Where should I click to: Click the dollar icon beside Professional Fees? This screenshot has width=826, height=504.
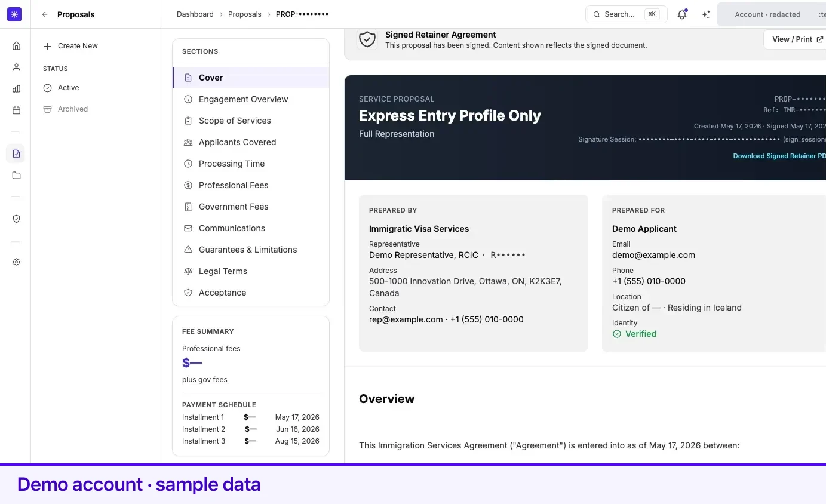[188, 185]
